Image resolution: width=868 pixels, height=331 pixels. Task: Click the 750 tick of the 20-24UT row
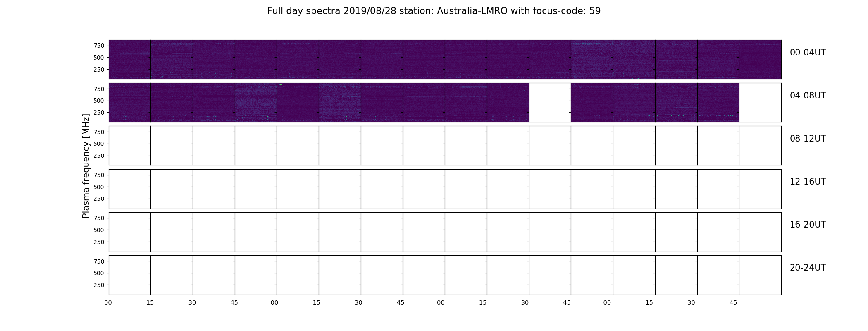tap(99, 261)
